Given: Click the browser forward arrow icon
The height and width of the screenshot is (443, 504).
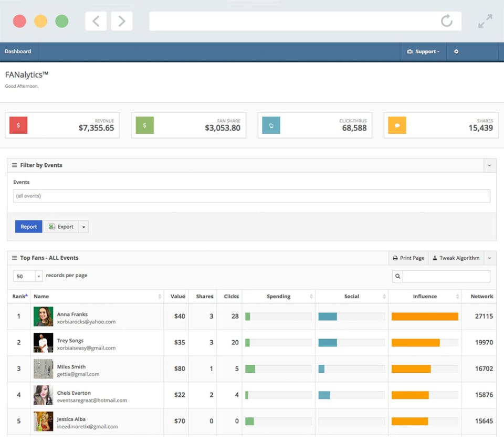Looking at the screenshot, I should click(121, 21).
